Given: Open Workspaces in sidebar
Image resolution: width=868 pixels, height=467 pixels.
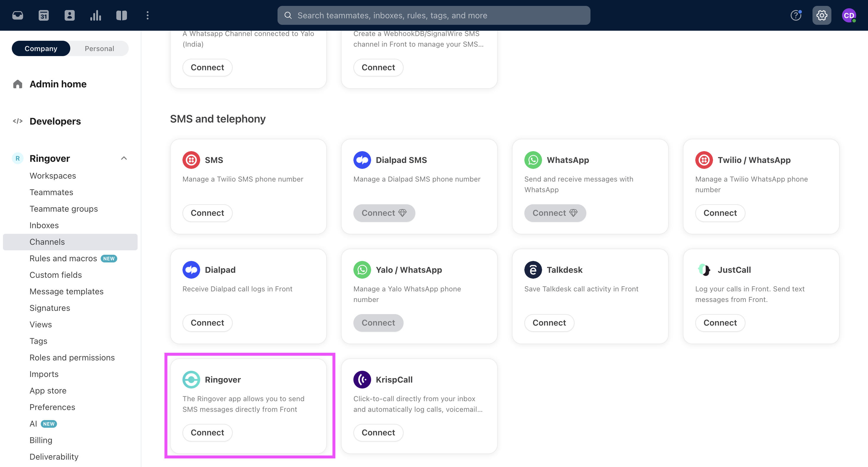Looking at the screenshot, I should [53, 176].
